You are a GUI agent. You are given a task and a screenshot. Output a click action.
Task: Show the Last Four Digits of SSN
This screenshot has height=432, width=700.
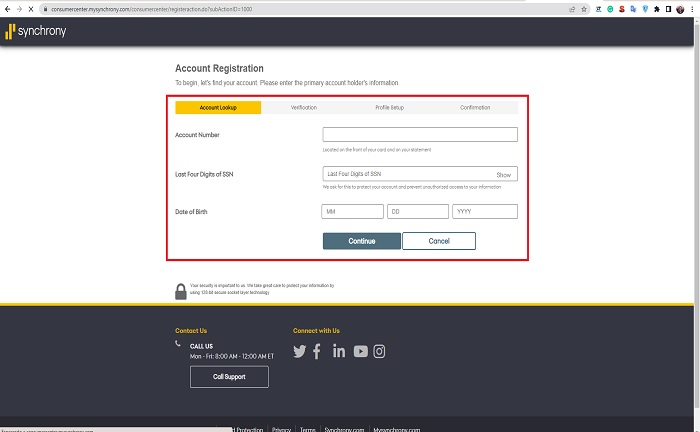pyautogui.click(x=504, y=174)
